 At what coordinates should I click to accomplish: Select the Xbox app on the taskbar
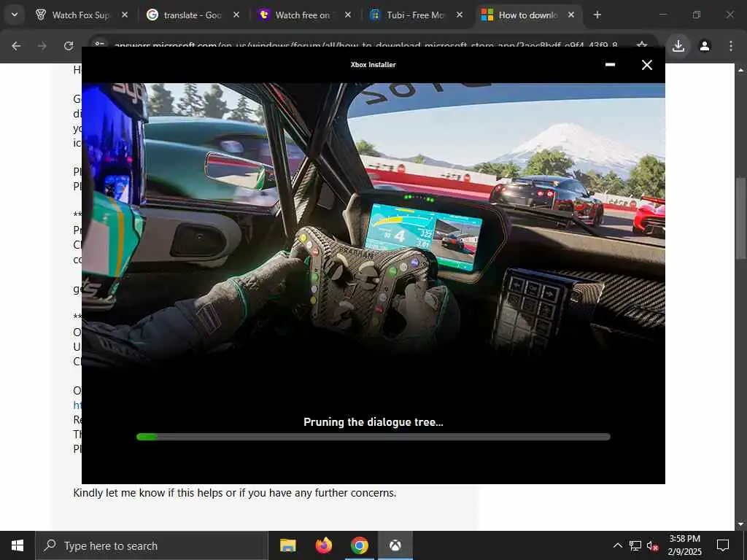click(x=395, y=545)
